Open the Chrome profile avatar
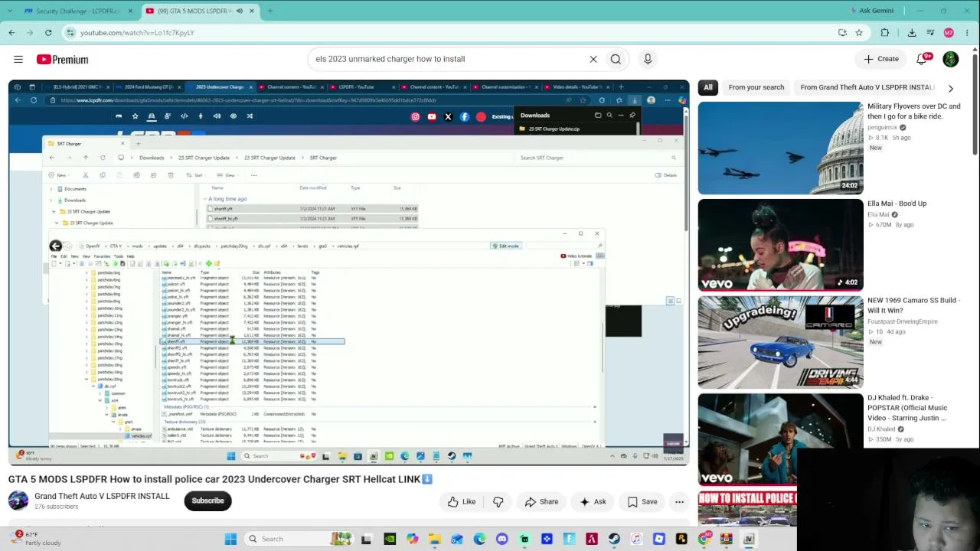The image size is (980, 551). pos(949,33)
